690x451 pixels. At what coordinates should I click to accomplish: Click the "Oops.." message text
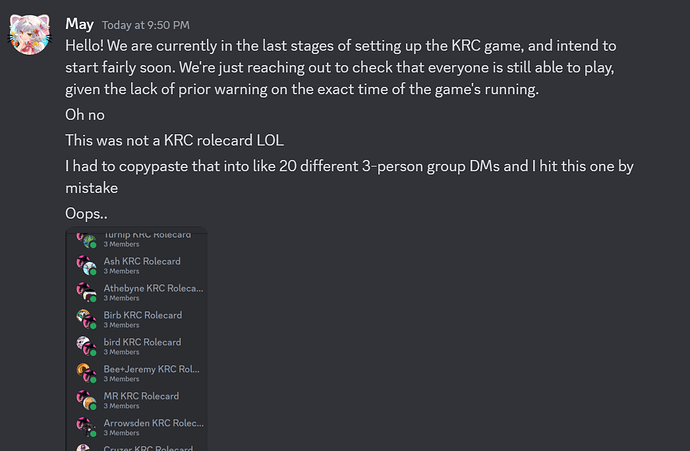pos(88,213)
